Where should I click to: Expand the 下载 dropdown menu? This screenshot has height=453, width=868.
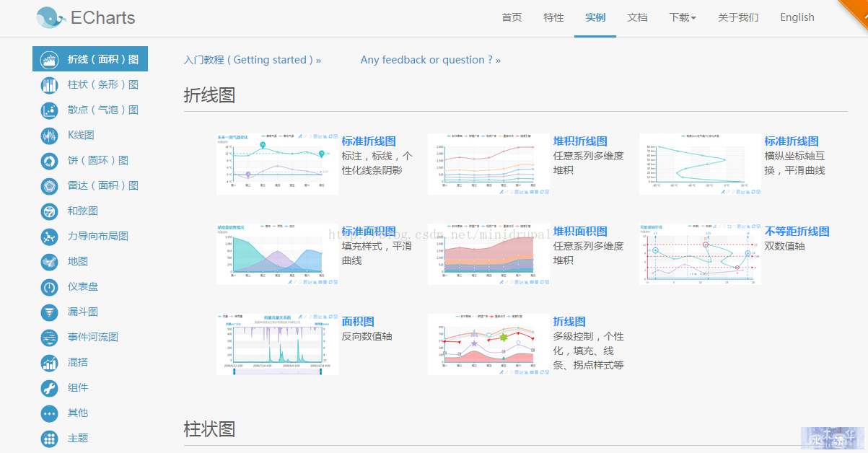(x=683, y=18)
